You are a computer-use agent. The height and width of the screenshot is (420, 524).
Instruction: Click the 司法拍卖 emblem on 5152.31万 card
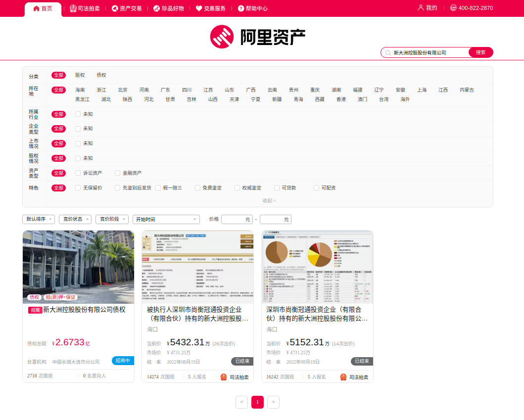[x=343, y=377]
